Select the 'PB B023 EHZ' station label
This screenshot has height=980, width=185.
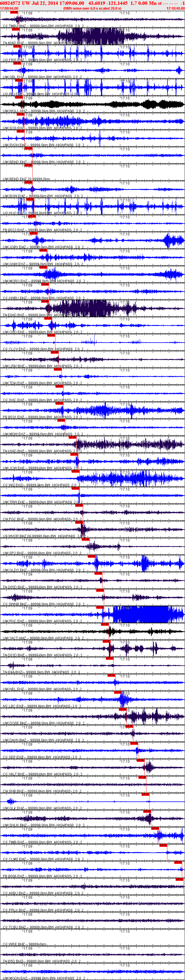[x=14, y=230]
